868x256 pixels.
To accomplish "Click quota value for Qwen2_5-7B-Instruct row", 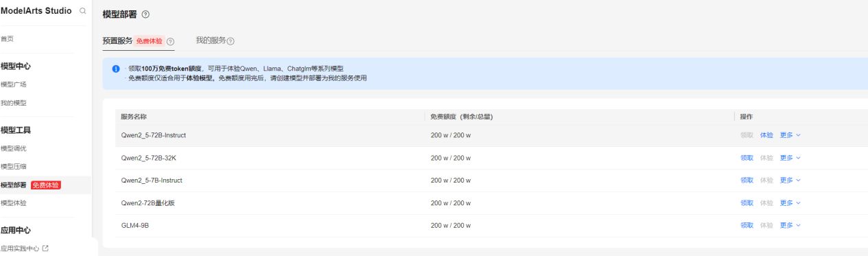I will pos(450,181).
